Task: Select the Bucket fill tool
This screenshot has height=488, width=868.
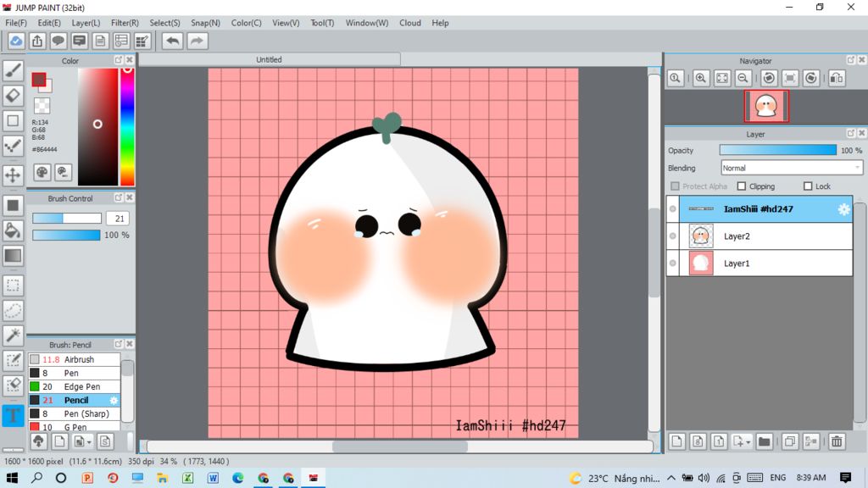Action: coord(14,230)
